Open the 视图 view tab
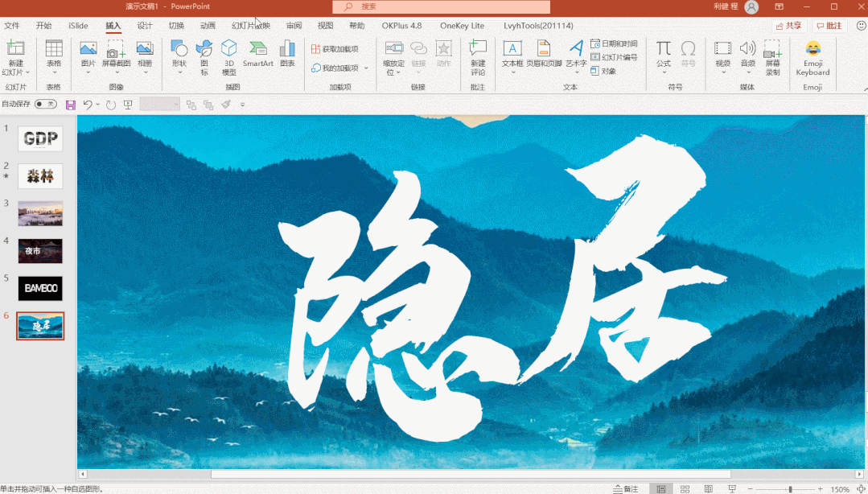Viewport: 868px width, 494px height. 326,26
